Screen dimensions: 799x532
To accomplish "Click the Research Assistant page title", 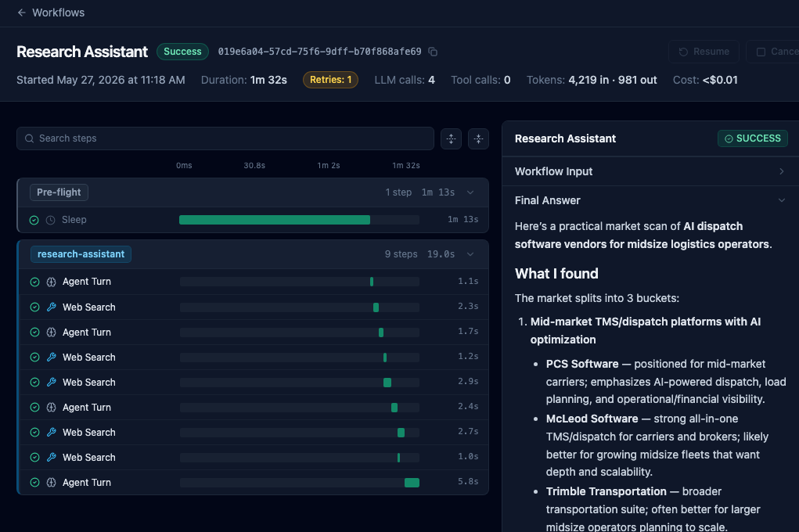I will (x=82, y=52).
